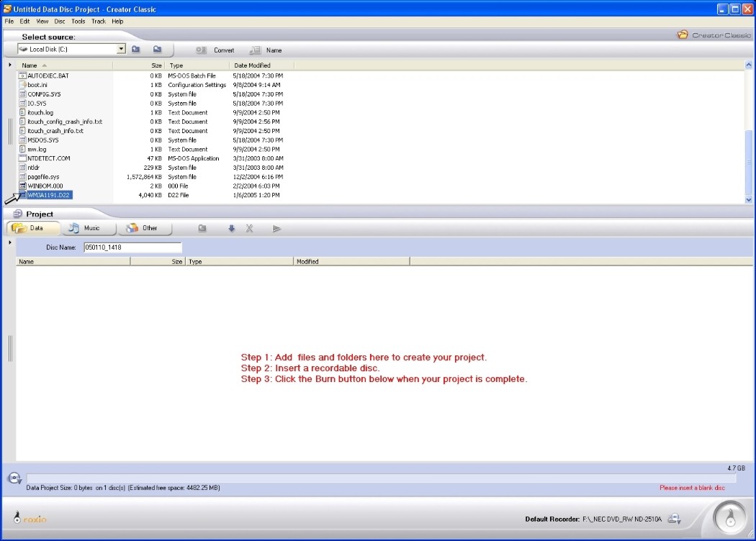Open the Disc menu
Viewport: 756px width, 541px height.
tap(60, 21)
